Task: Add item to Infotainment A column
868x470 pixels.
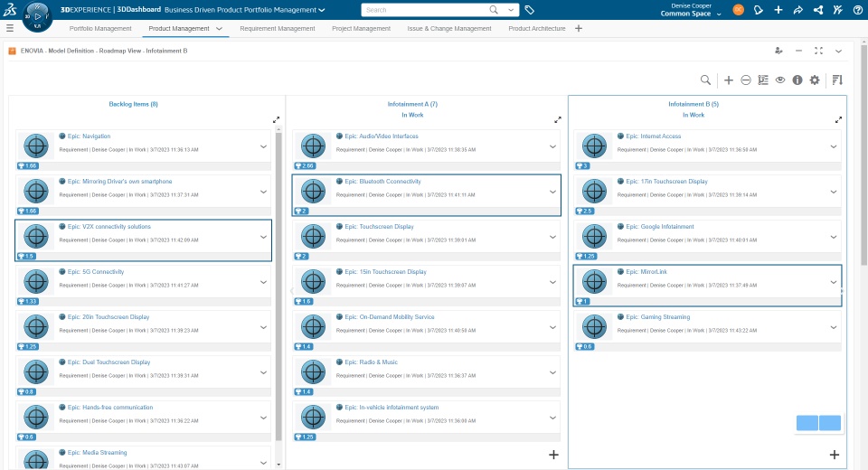Action: click(553, 455)
